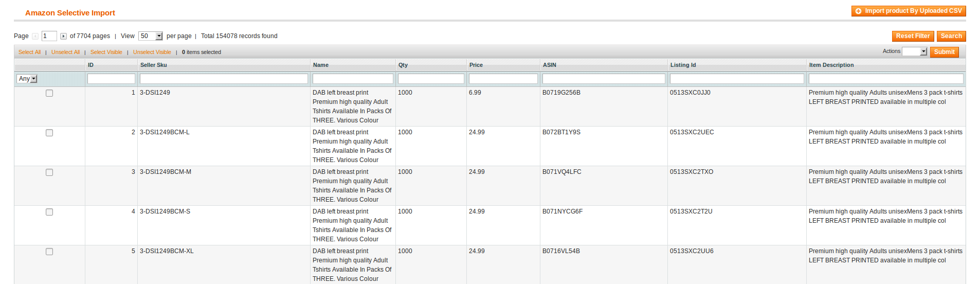The height and width of the screenshot is (284, 980).
Task: Click the Item Description filter field
Action: click(886, 79)
